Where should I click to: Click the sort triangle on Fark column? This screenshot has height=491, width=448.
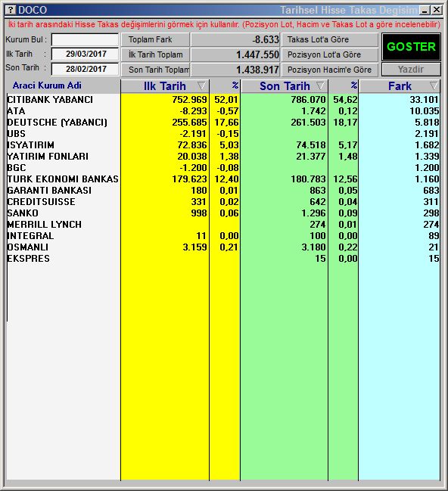[x=434, y=85]
